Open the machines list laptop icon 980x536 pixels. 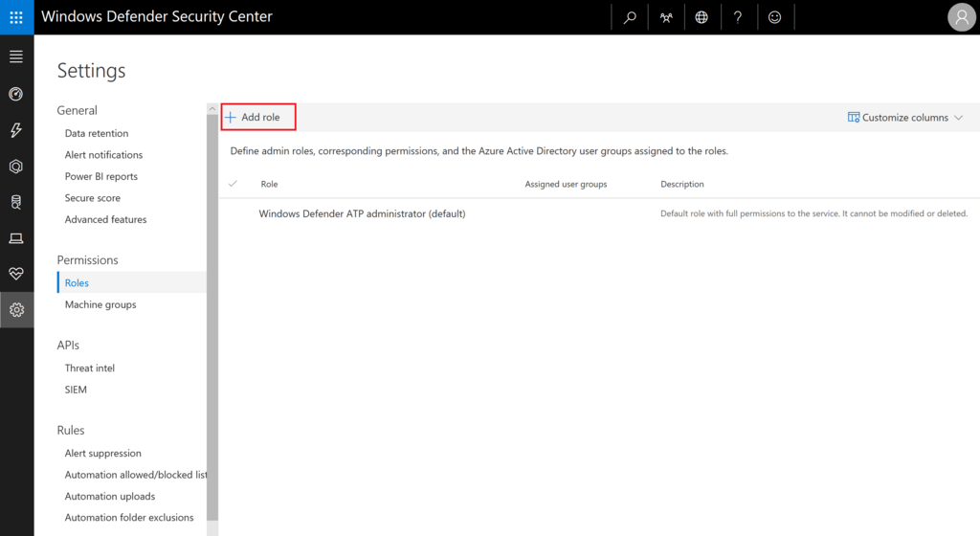click(x=17, y=238)
